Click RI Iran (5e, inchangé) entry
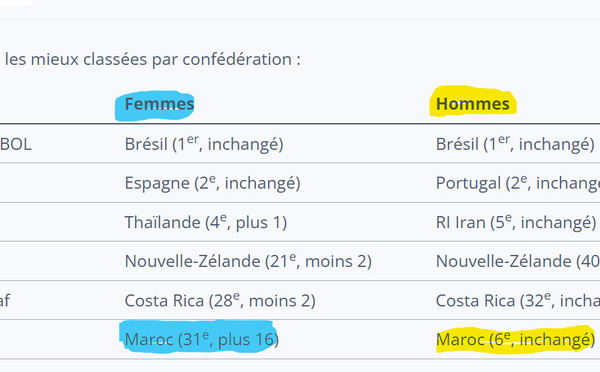Screen dimensions: 600x372 point(516,222)
